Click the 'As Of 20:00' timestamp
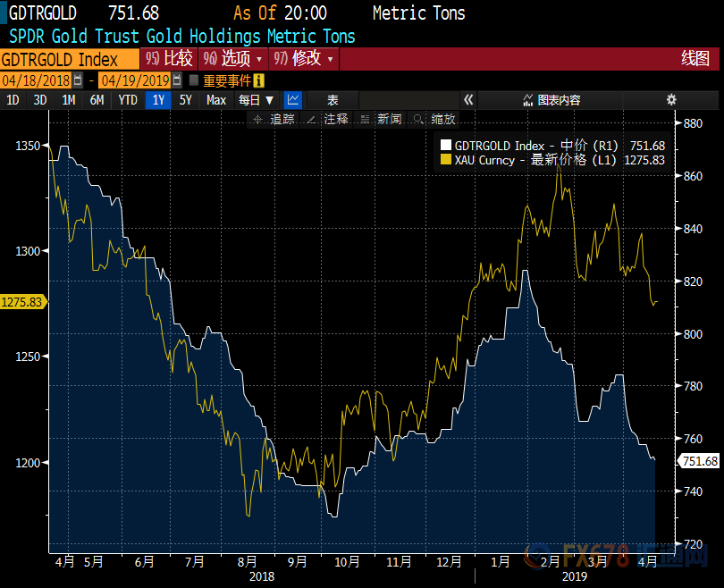The height and width of the screenshot is (588, 724). [x=280, y=13]
